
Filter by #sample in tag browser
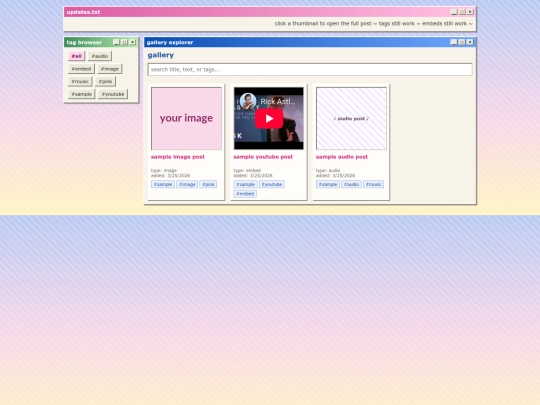click(x=82, y=94)
